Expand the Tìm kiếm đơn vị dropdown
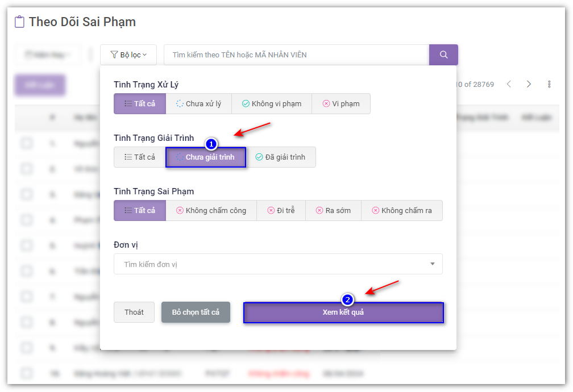Image resolution: width=573 pixels, height=392 pixels. 278,264
